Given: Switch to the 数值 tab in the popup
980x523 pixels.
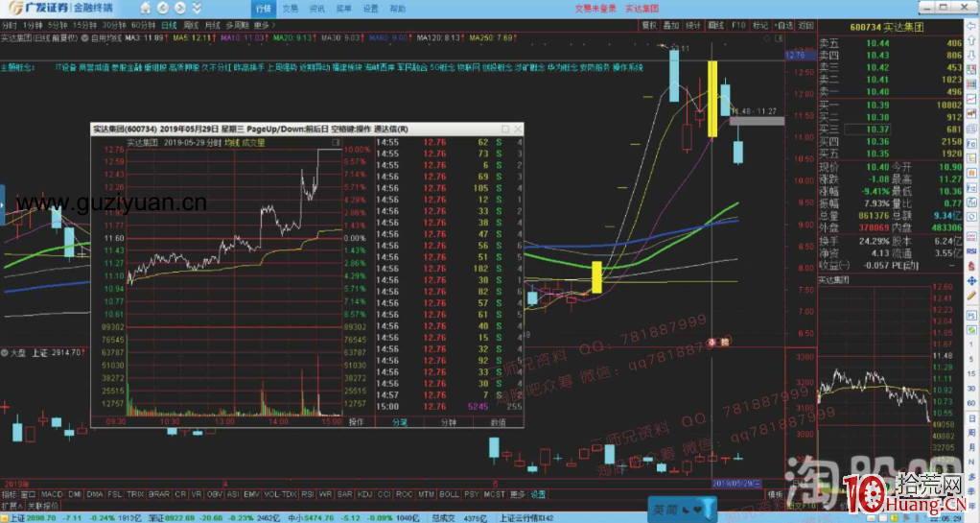Looking at the screenshot, I should pyautogui.click(x=498, y=422).
